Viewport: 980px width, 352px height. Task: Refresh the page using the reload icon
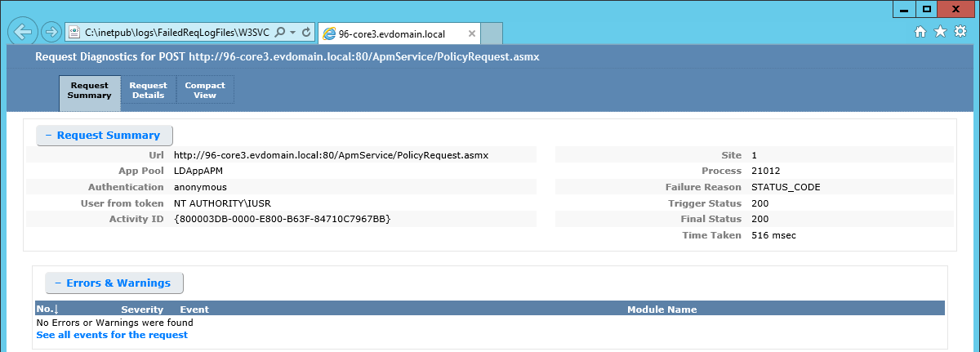(x=305, y=33)
